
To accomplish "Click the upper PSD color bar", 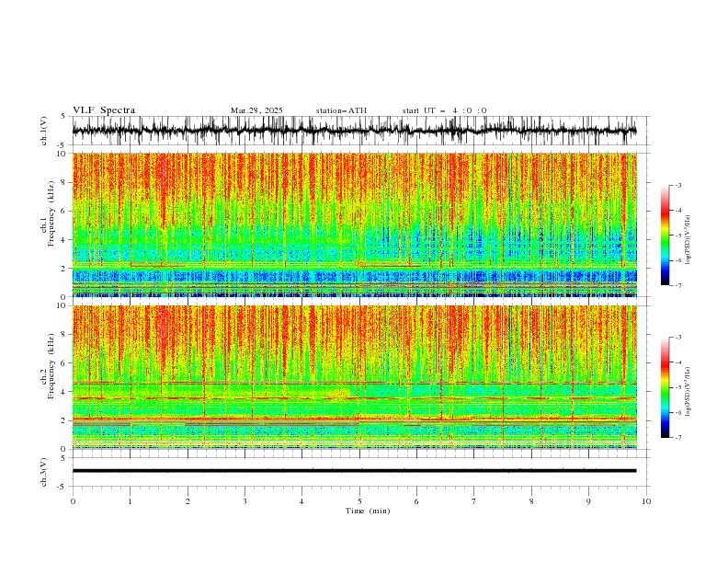I will (x=665, y=236).
